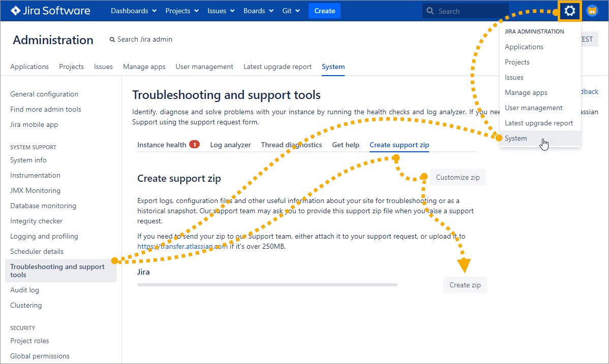The image size is (609, 364).
Task: Open the transfer.atlassian.com link
Action: click(x=182, y=247)
